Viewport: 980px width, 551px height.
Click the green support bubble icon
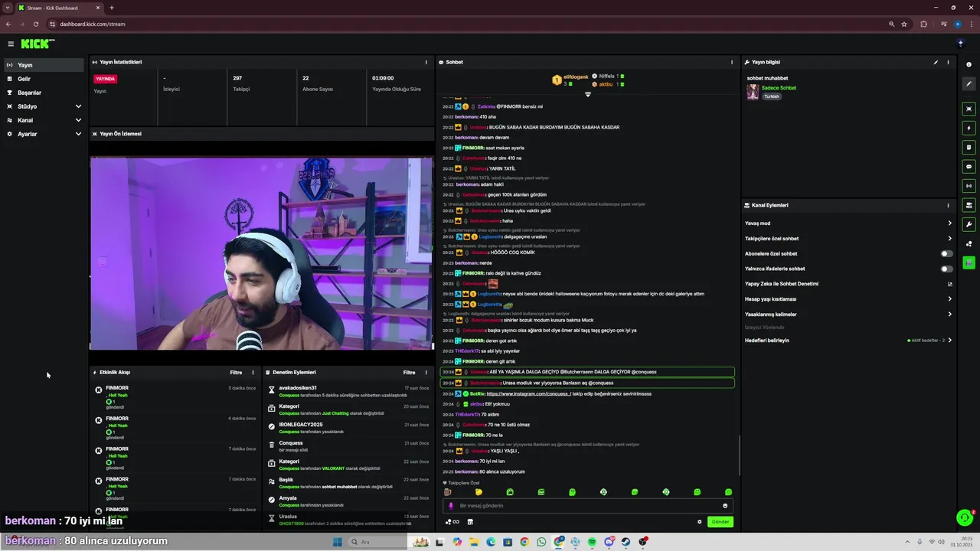click(965, 518)
